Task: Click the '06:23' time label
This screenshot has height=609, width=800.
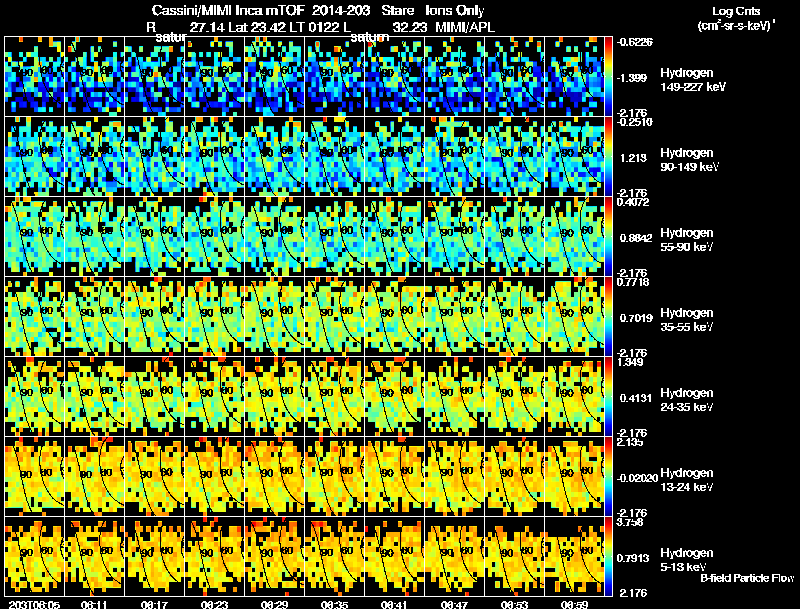Action: tap(214, 604)
